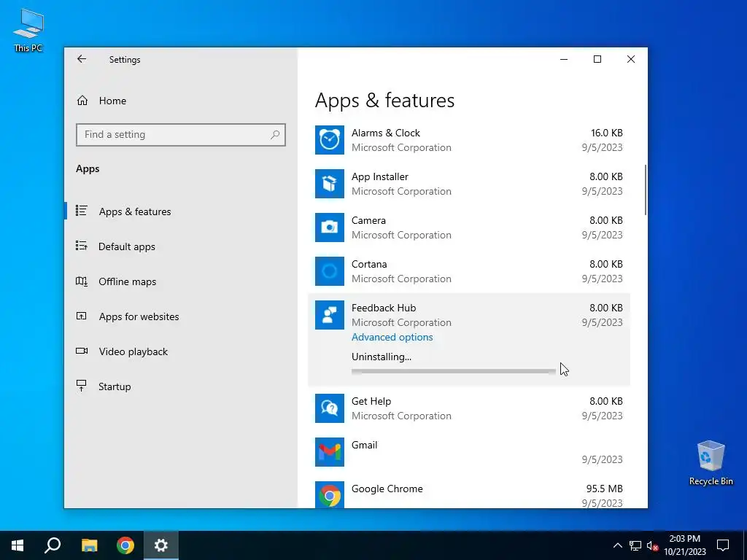The height and width of the screenshot is (560, 747).
Task: Click the Google Chrome app icon in list
Action: click(330, 495)
